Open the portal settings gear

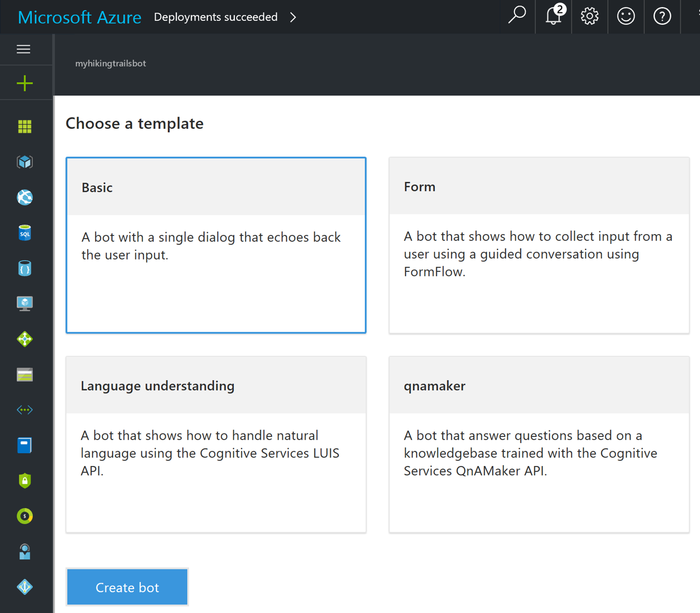pos(590,16)
